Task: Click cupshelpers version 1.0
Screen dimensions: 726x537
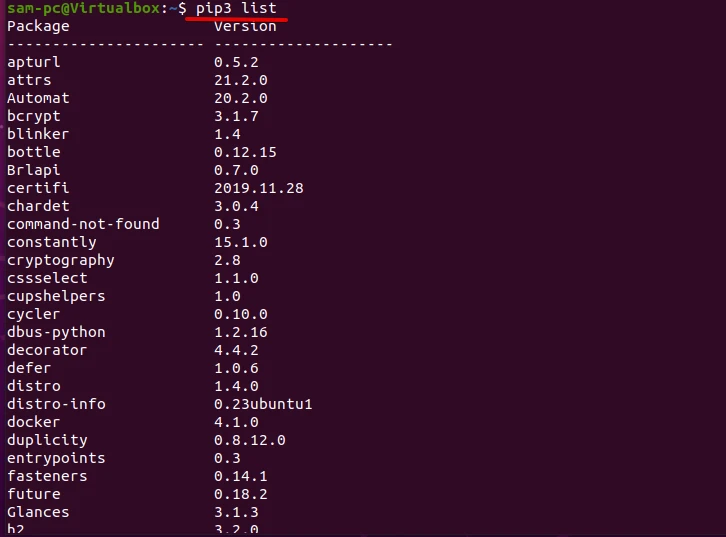Action: (227, 297)
